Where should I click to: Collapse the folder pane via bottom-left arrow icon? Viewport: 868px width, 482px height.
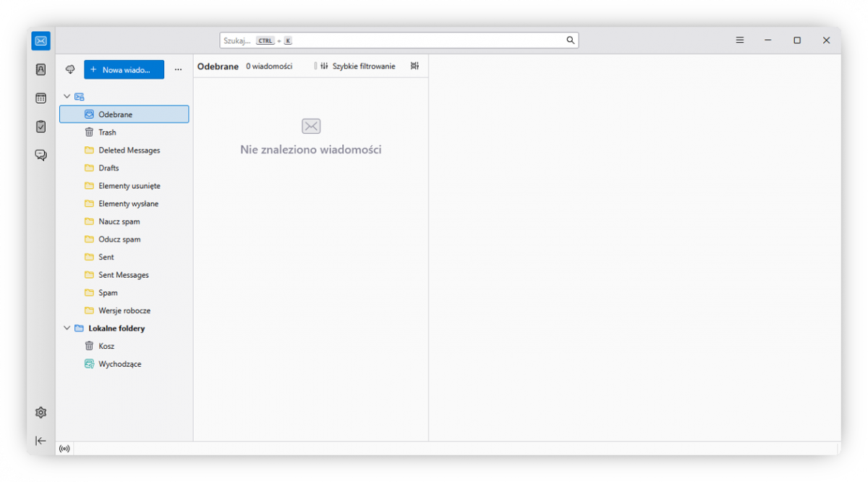click(41, 440)
